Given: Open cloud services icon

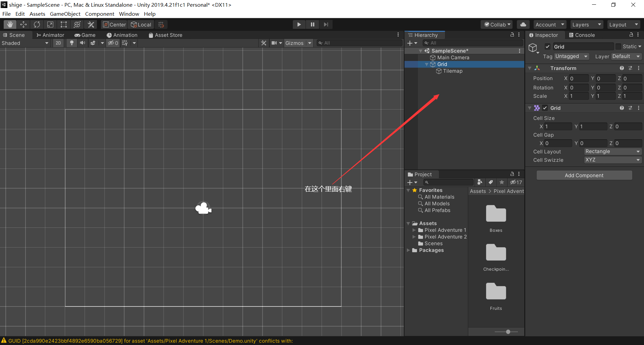Looking at the screenshot, I should [523, 24].
